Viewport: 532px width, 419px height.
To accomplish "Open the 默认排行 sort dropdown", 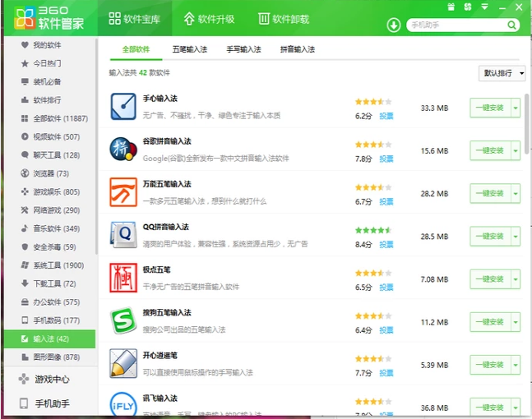I will click(x=502, y=73).
